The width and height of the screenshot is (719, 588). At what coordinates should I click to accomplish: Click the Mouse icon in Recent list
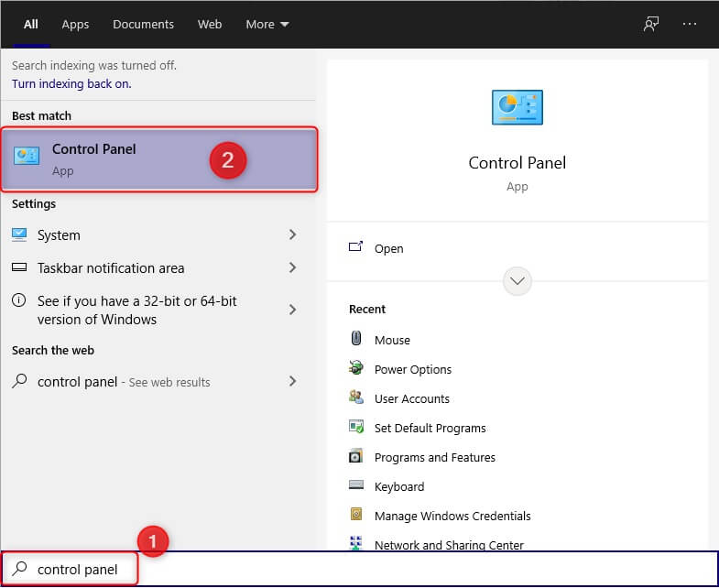(355, 339)
